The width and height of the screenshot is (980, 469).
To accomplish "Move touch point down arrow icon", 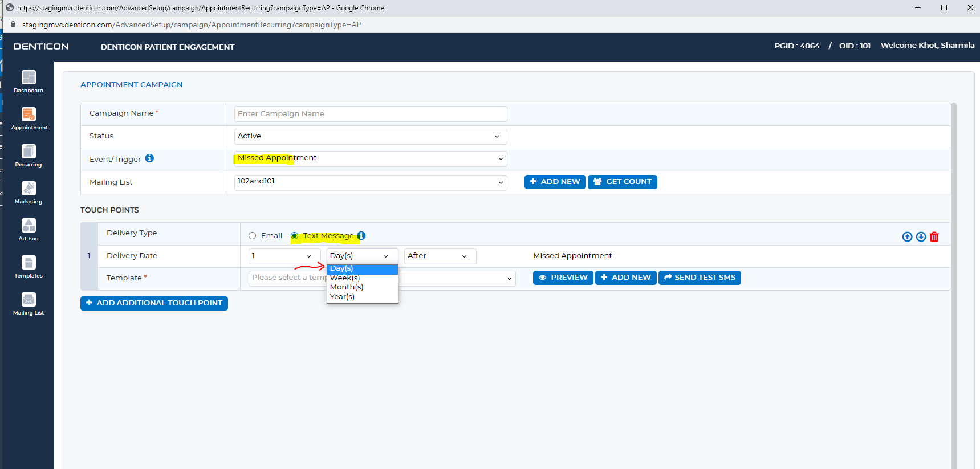I will click(921, 236).
